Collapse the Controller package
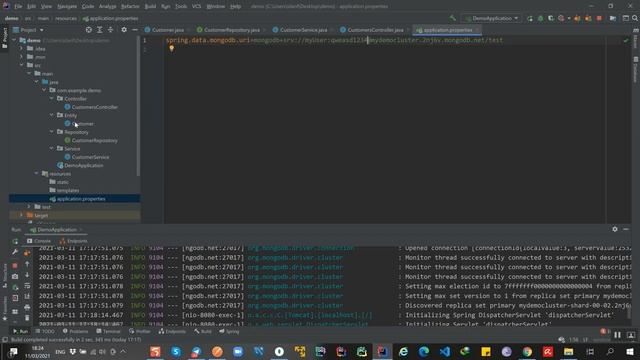 point(52,99)
